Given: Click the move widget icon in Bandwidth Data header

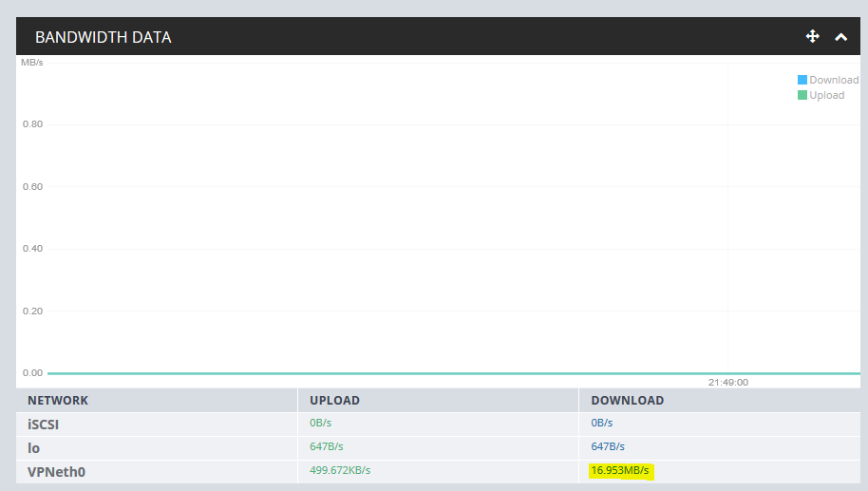Looking at the screenshot, I should pyautogui.click(x=812, y=36).
